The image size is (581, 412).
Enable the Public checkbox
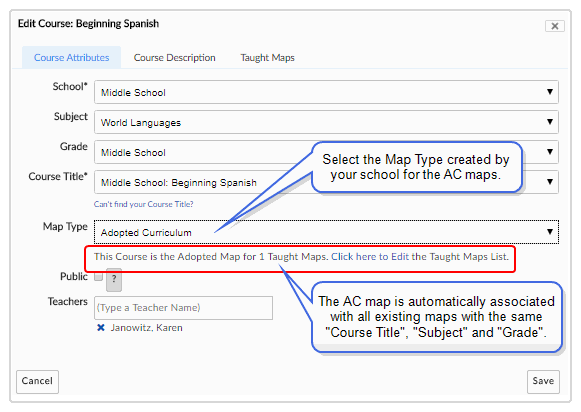[x=99, y=276]
